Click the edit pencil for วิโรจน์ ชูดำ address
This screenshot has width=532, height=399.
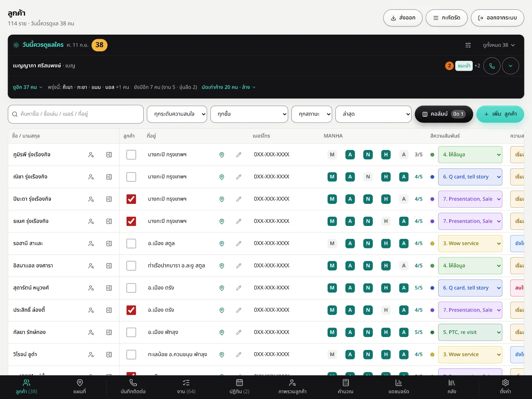pos(239,354)
